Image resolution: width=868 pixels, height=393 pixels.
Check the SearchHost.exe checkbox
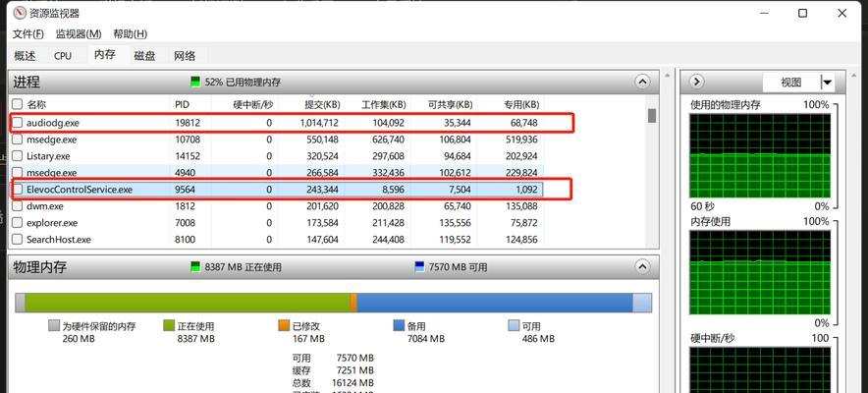18,240
